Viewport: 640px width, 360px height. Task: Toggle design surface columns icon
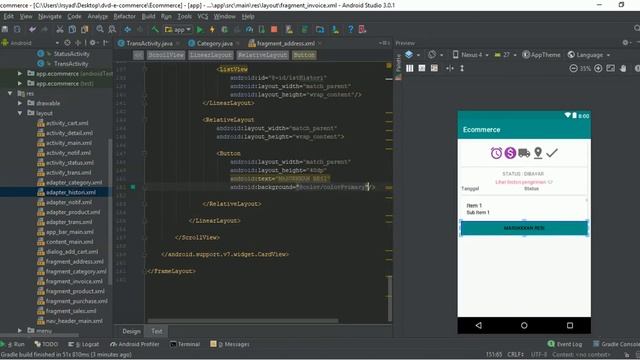[409, 69]
